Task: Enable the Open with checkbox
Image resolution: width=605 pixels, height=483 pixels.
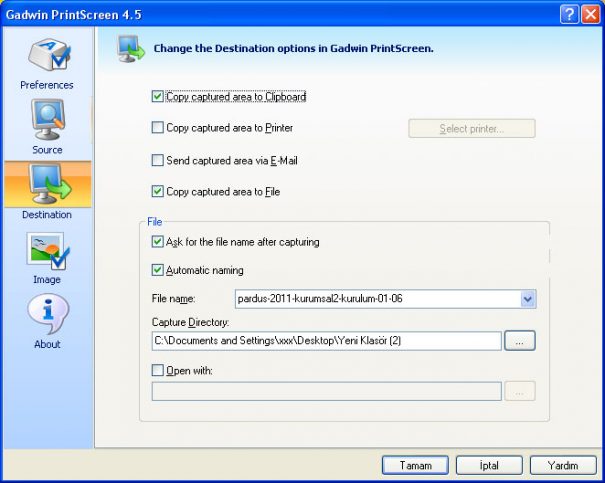Action: tap(157, 370)
